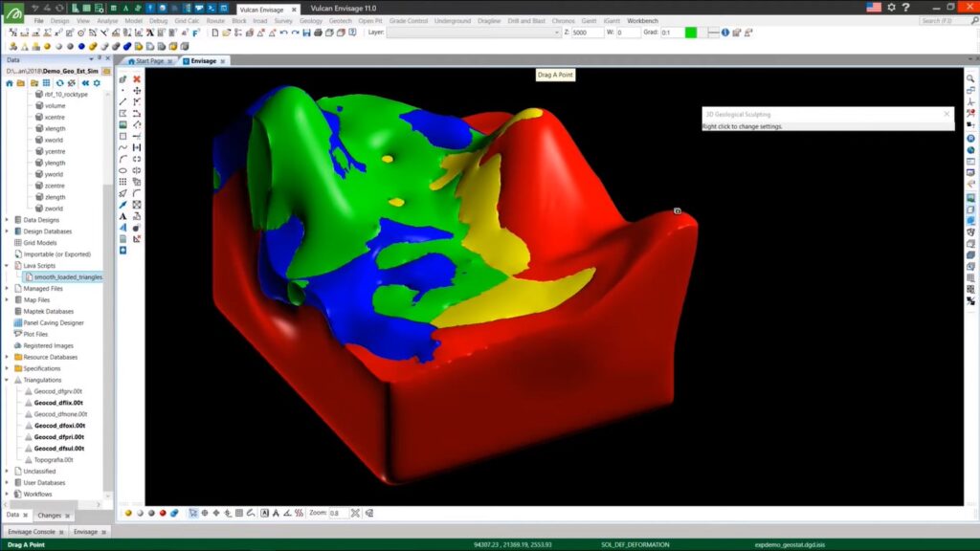This screenshot has height=551, width=980.
Task: Click the Save disk icon in the top toolbar
Action: tap(306, 33)
